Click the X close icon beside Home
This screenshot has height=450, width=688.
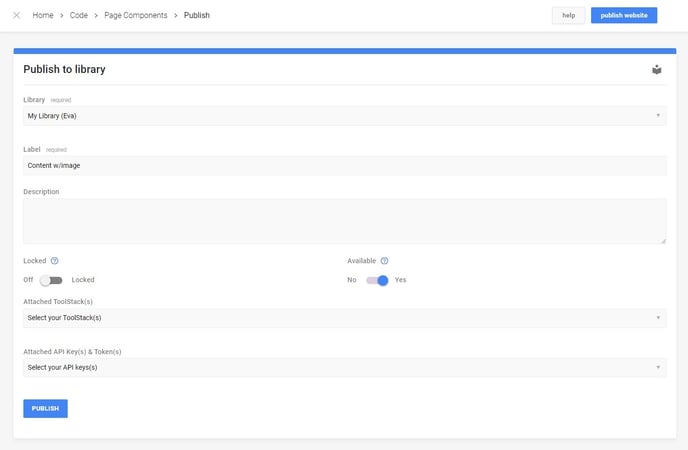(16, 15)
